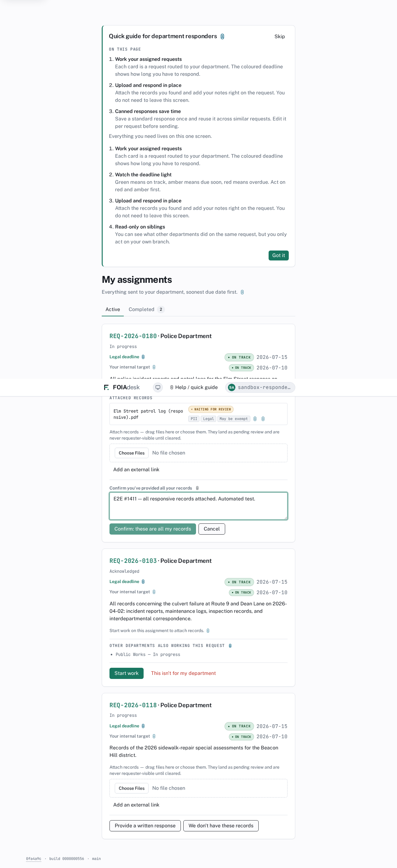Click This isn't for my department link
Viewport: 397px width, 868px height.
[x=183, y=673]
